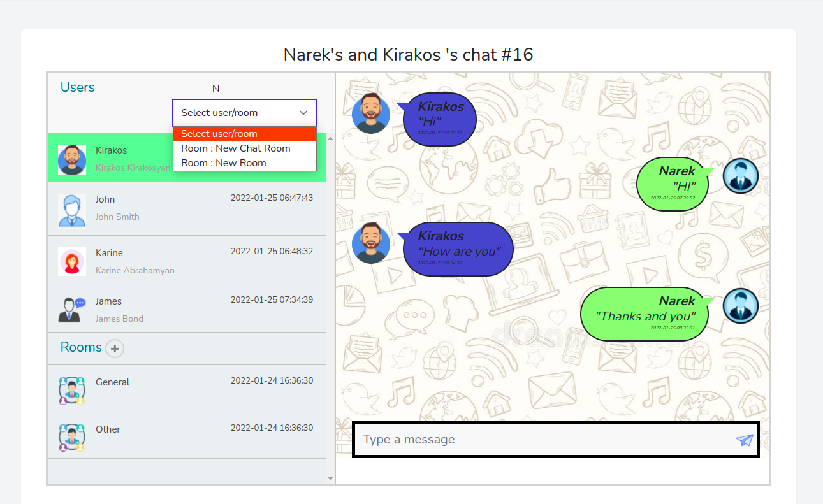Image resolution: width=823 pixels, height=504 pixels.
Task: Open the Select user/room dropdown
Action: pos(245,113)
